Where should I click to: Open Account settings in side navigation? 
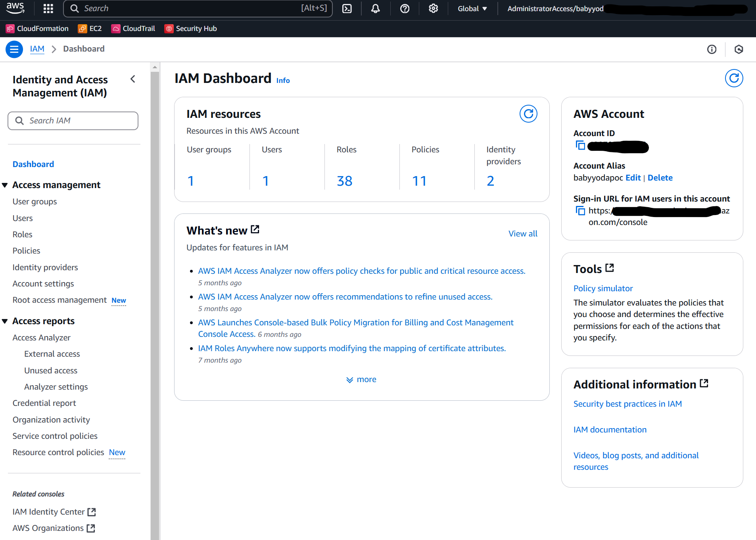pos(43,284)
